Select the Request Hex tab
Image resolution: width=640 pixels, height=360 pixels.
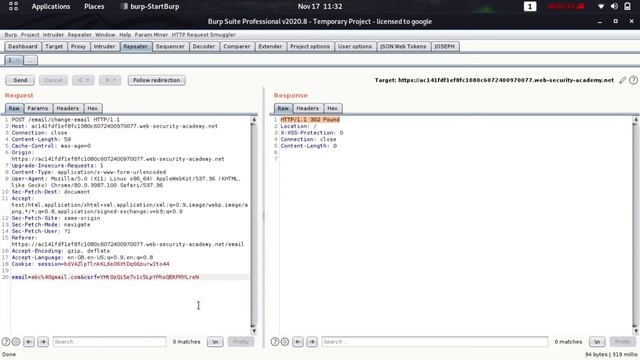click(93, 108)
